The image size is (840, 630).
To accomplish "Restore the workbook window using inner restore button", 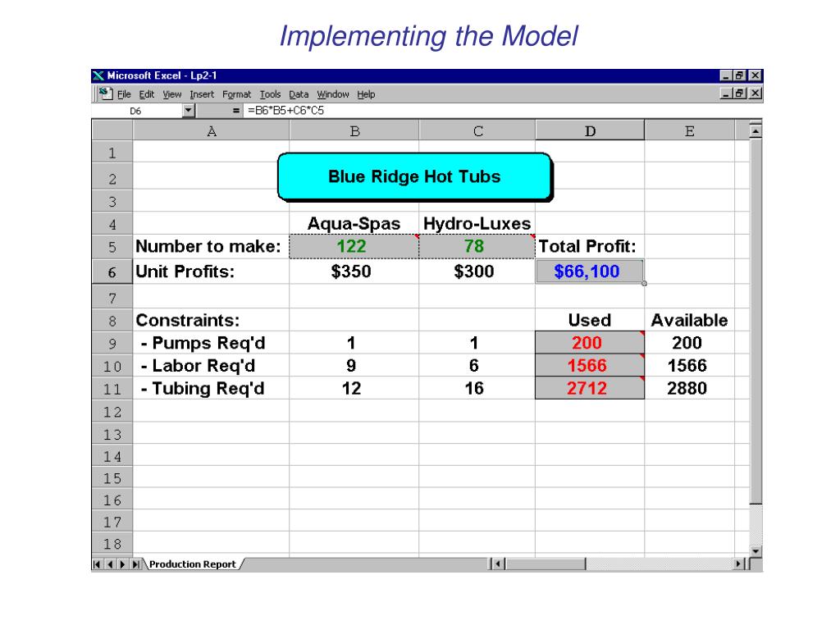I will point(740,94).
